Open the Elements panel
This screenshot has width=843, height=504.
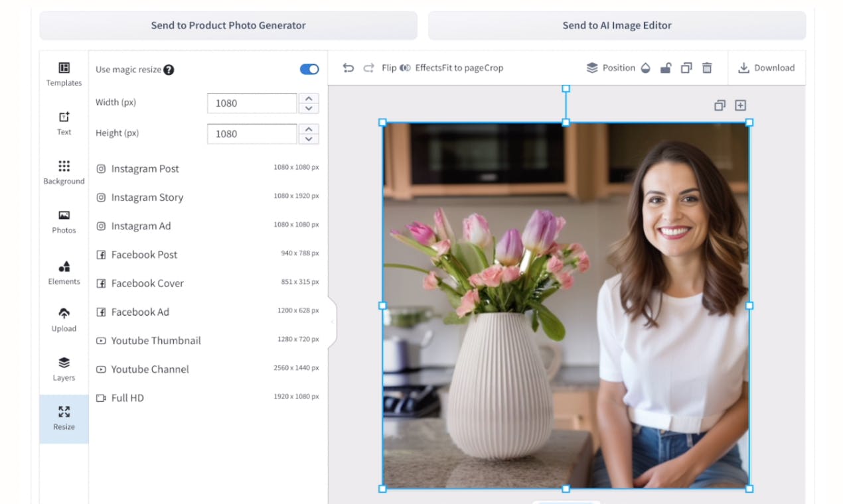[64, 273]
